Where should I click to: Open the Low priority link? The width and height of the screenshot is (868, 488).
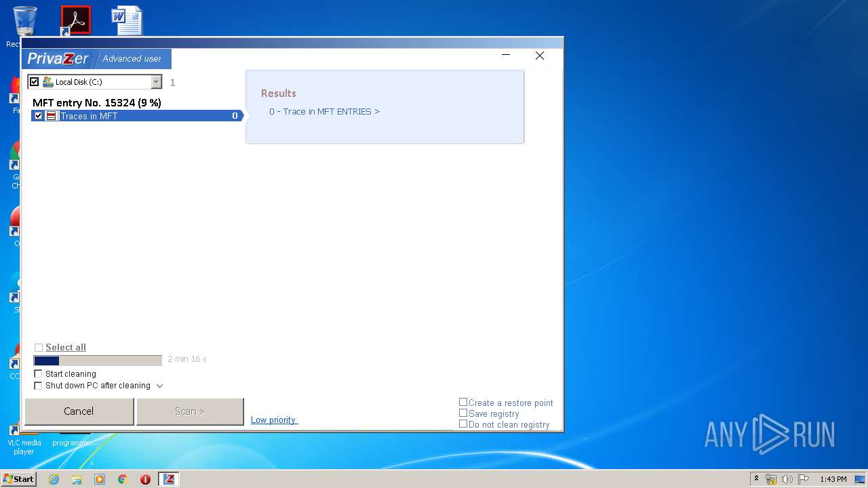click(x=274, y=420)
